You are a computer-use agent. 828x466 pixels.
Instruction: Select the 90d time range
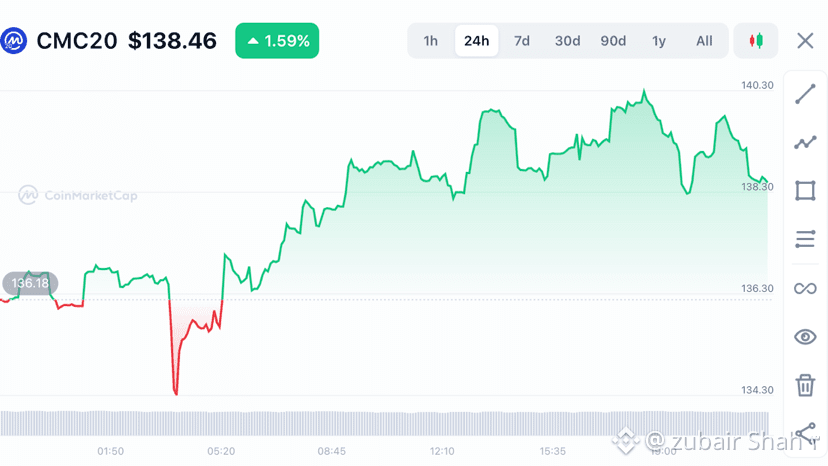[x=613, y=41]
